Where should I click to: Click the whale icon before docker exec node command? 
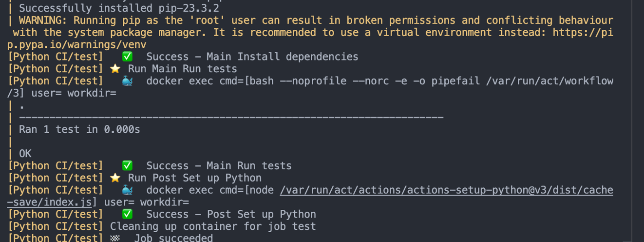tap(127, 190)
